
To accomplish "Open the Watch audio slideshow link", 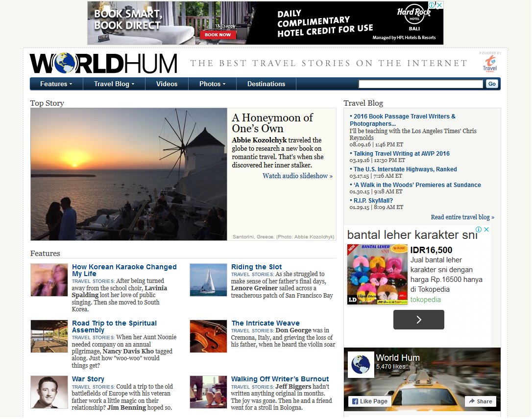I will coord(297,176).
